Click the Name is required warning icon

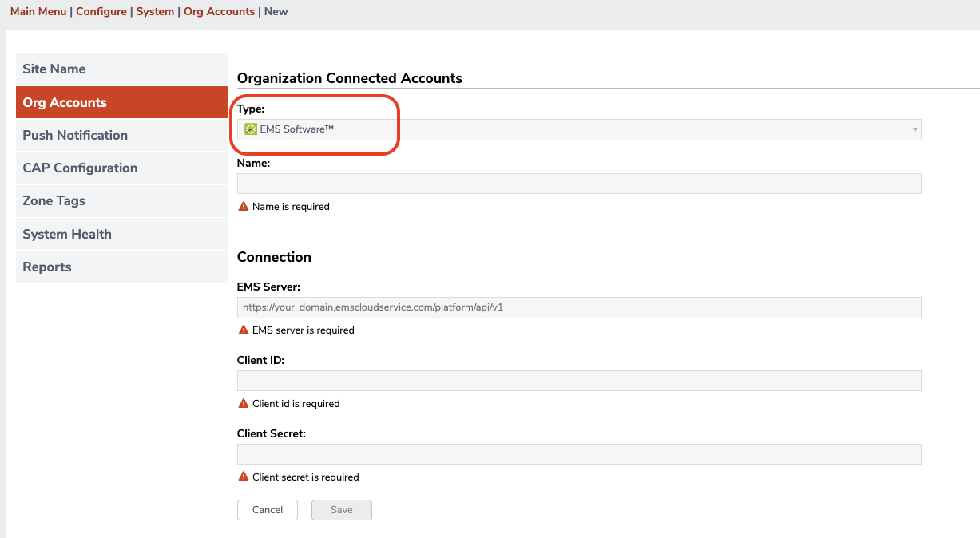click(244, 206)
